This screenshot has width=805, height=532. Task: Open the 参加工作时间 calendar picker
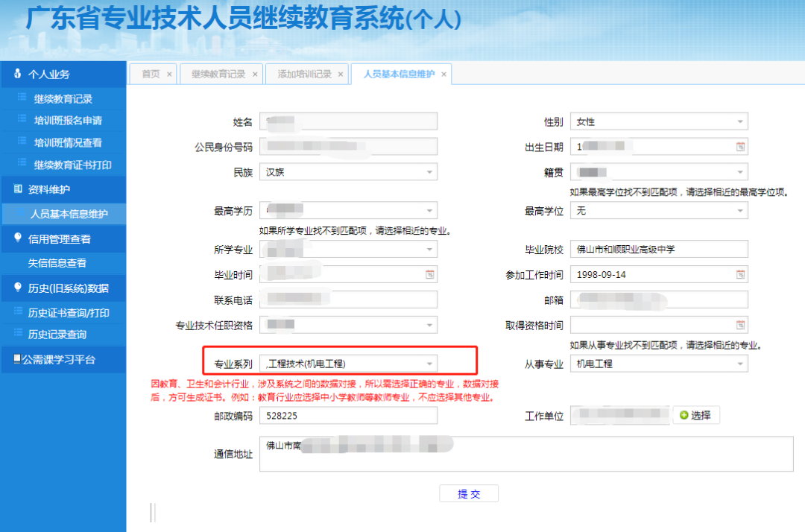(x=740, y=274)
